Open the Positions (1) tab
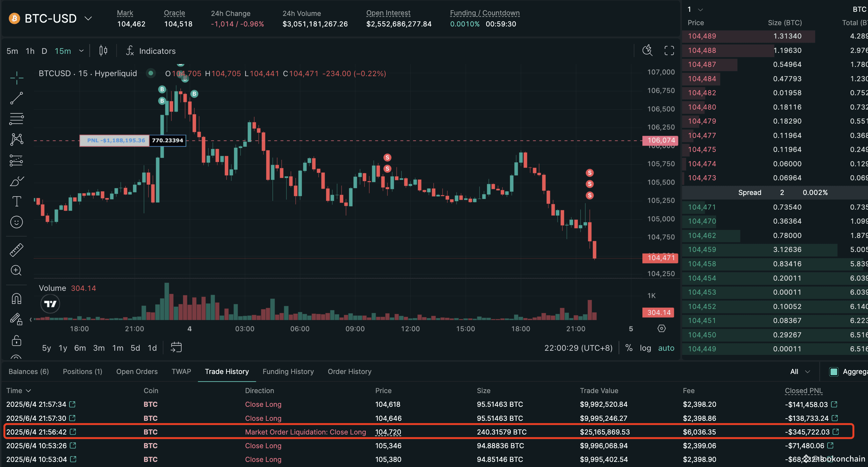This screenshot has height=467, width=868. coord(82,371)
